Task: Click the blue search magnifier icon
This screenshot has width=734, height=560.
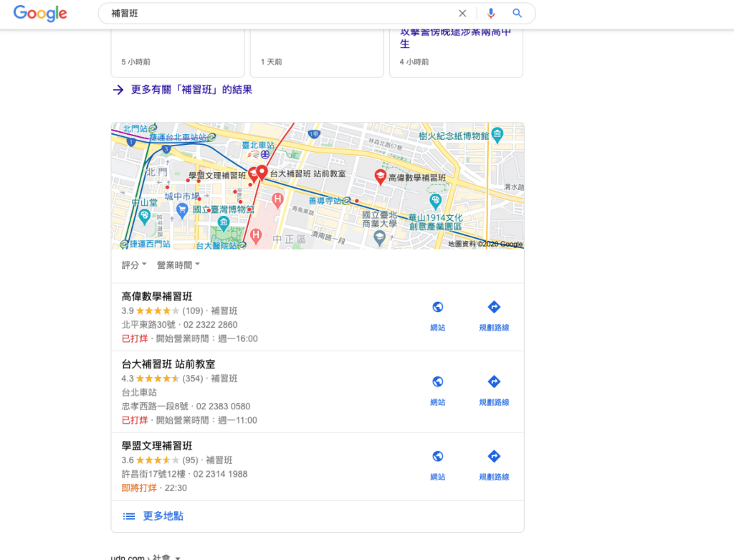Action: [518, 14]
